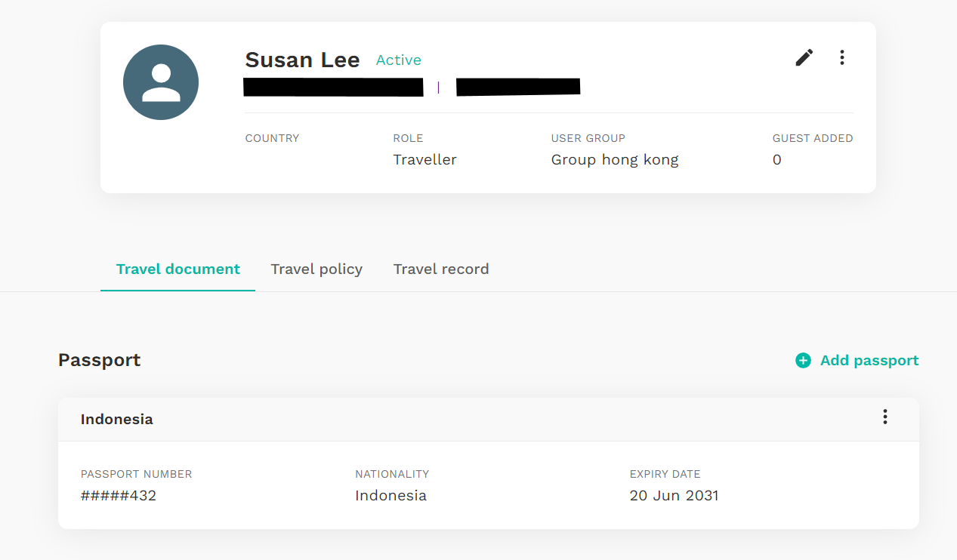
Task: Click the Indonesia passport card header
Action: [489, 420]
